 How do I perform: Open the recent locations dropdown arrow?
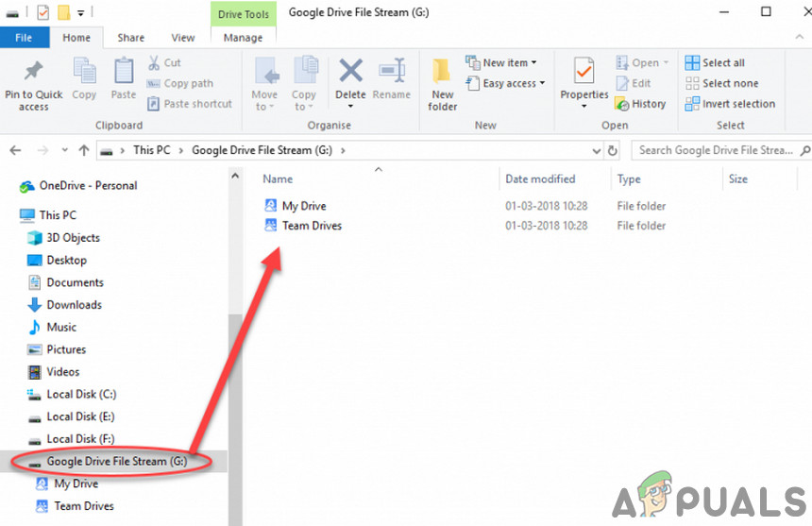tap(65, 151)
